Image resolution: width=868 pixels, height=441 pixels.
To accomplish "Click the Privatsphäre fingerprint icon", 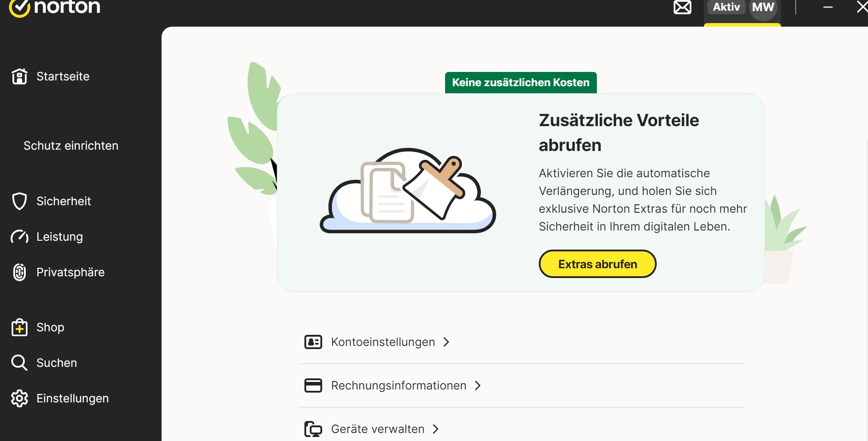I will [x=20, y=272].
